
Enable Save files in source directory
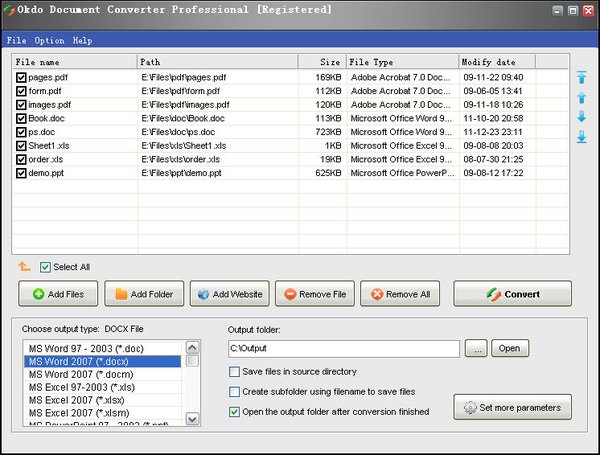coord(235,372)
